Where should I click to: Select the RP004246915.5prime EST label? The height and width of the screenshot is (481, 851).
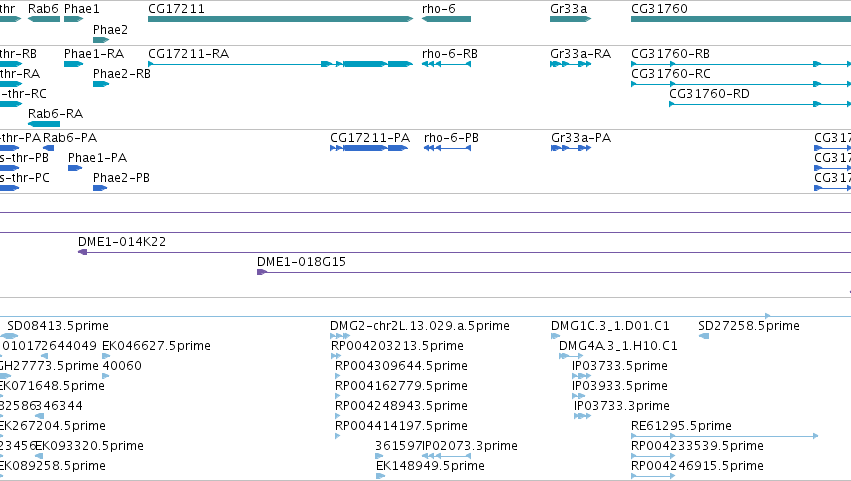tap(697, 466)
